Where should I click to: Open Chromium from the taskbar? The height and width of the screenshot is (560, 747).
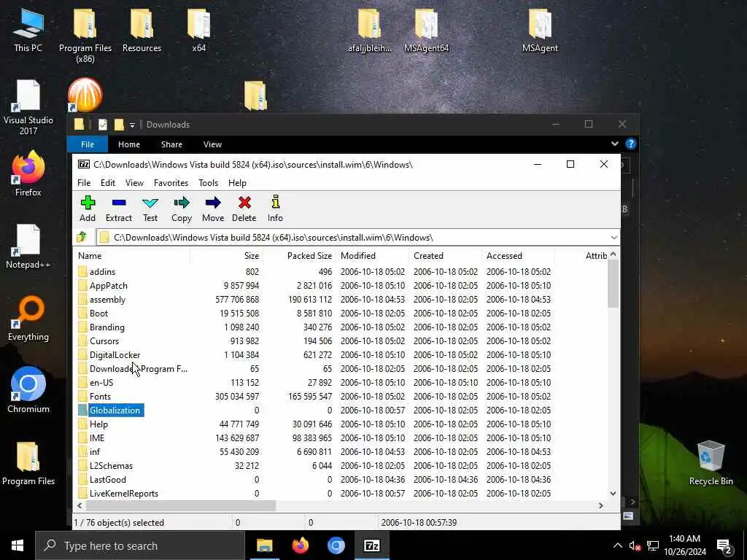click(336, 545)
